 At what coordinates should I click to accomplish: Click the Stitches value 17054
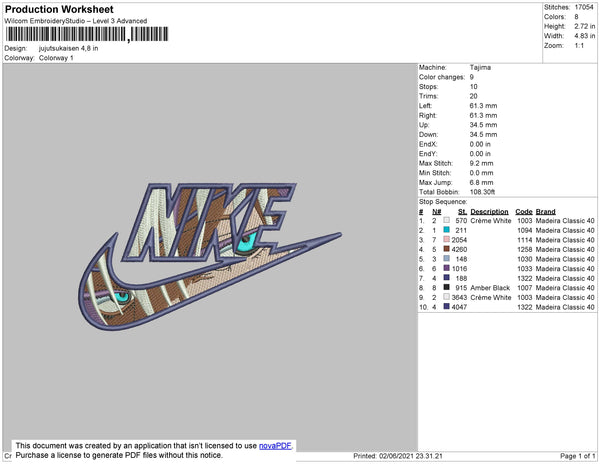tap(584, 7)
